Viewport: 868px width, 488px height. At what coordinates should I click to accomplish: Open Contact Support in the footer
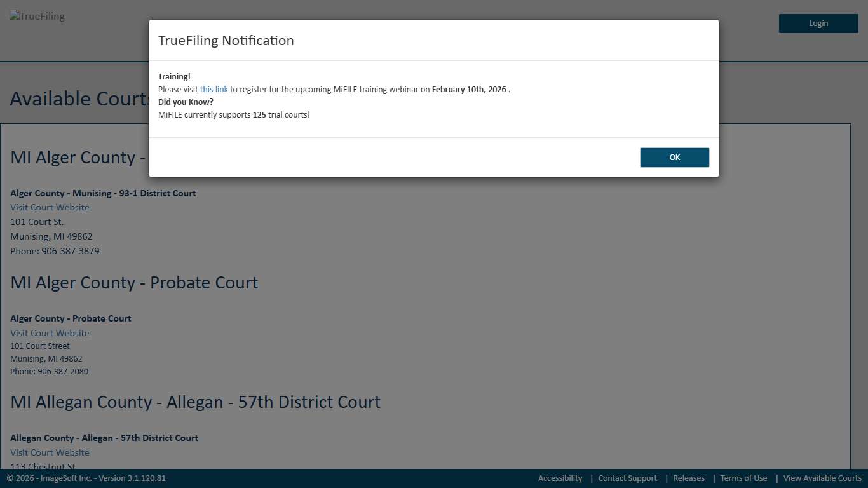[x=627, y=478]
